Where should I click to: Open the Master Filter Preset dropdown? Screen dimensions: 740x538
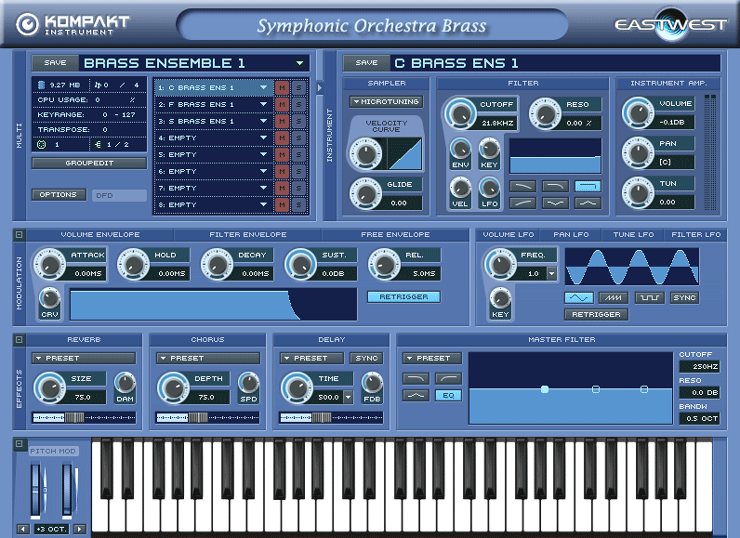pyautogui.click(x=432, y=358)
